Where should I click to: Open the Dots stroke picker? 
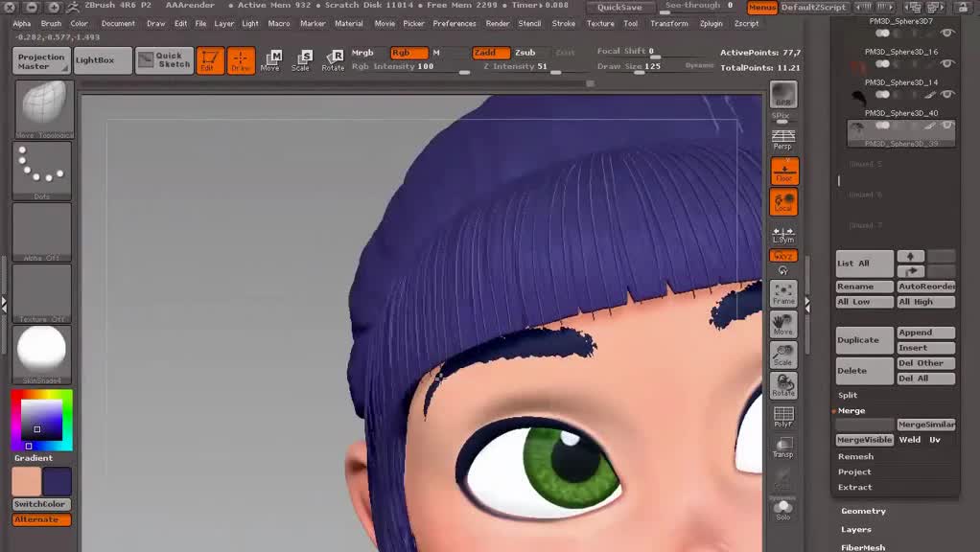(x=42, y=171)
